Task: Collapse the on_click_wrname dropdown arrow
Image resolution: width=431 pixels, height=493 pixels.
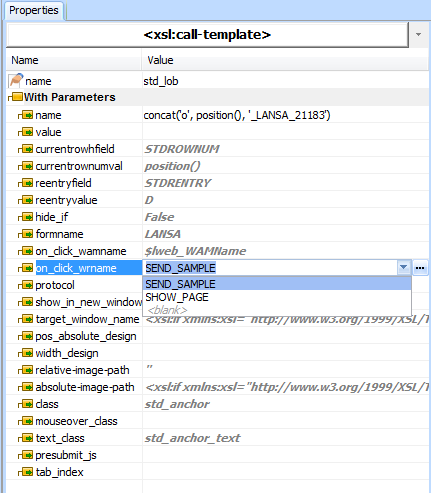Action: (404, 268)
